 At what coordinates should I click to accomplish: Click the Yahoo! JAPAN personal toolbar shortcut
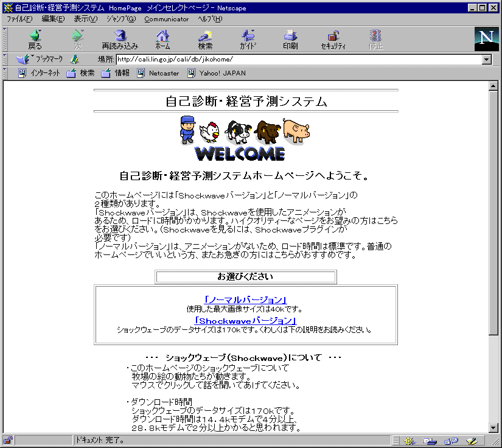(216, 73)
